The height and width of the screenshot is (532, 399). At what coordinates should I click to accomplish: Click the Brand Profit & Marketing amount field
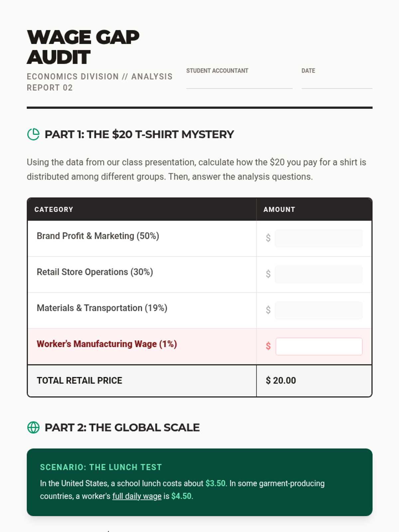[x=319, y=238]
